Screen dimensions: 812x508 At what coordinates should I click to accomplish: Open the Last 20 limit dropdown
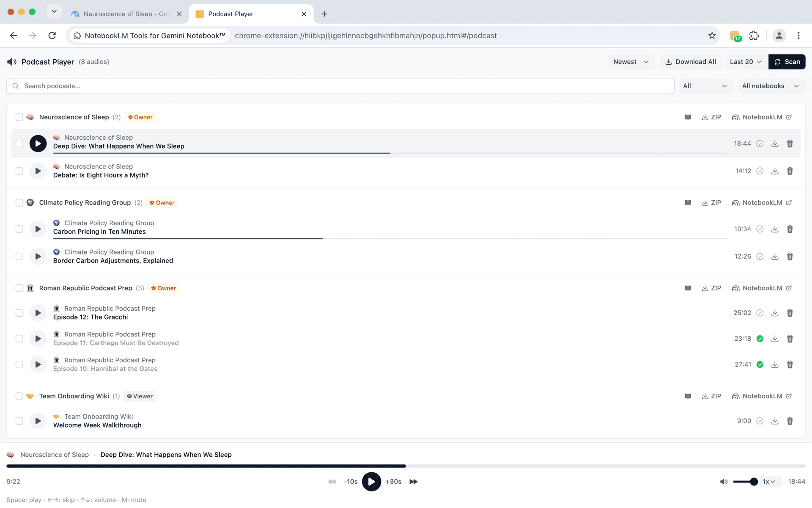pos(746,62)
